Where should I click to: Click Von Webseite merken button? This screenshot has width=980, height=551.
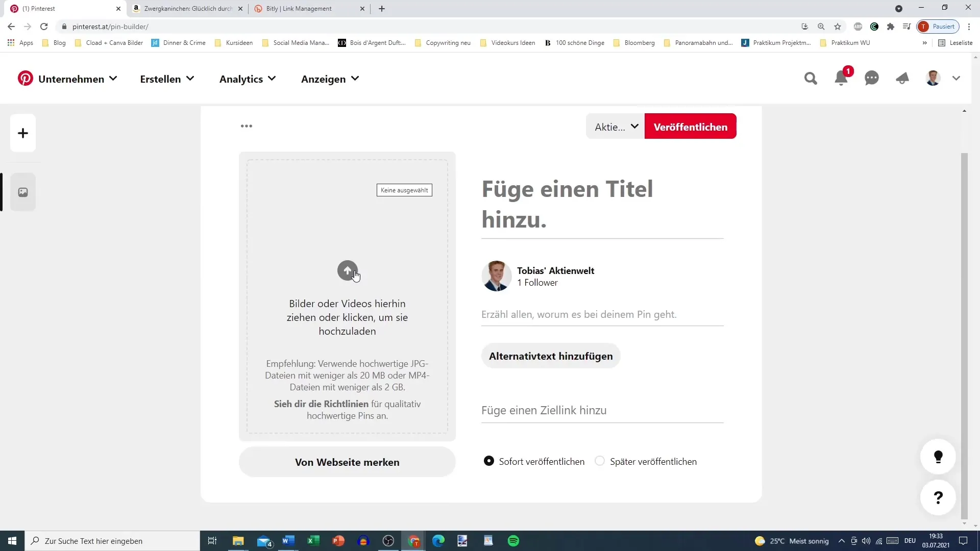347,462
